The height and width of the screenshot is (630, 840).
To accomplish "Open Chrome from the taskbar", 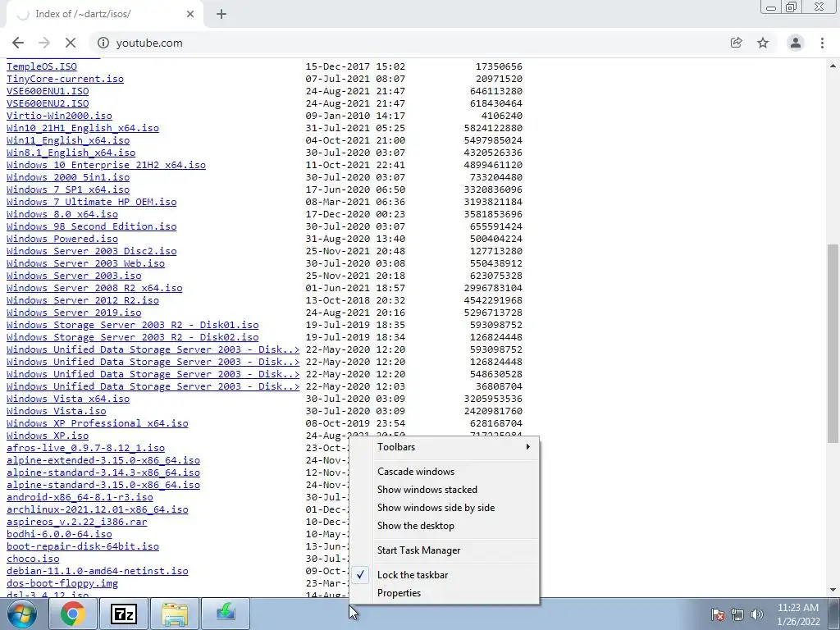I will point(73,614).
